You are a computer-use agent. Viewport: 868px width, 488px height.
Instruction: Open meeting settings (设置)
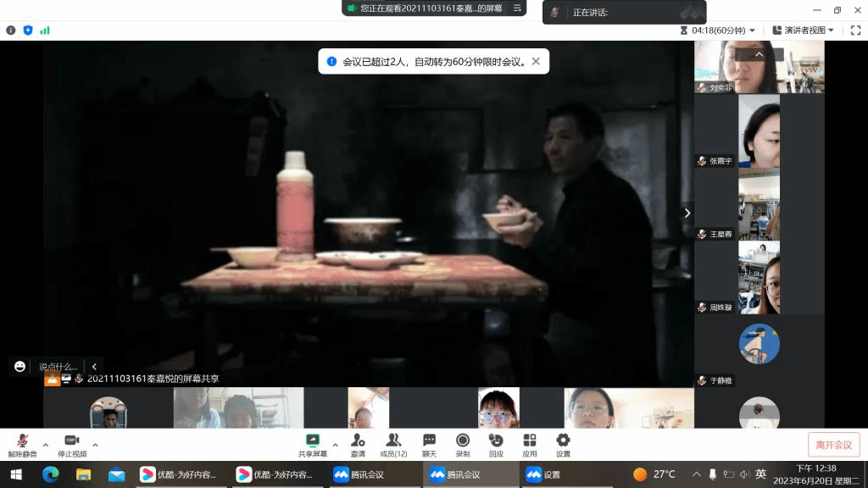(x=563, y=444)
